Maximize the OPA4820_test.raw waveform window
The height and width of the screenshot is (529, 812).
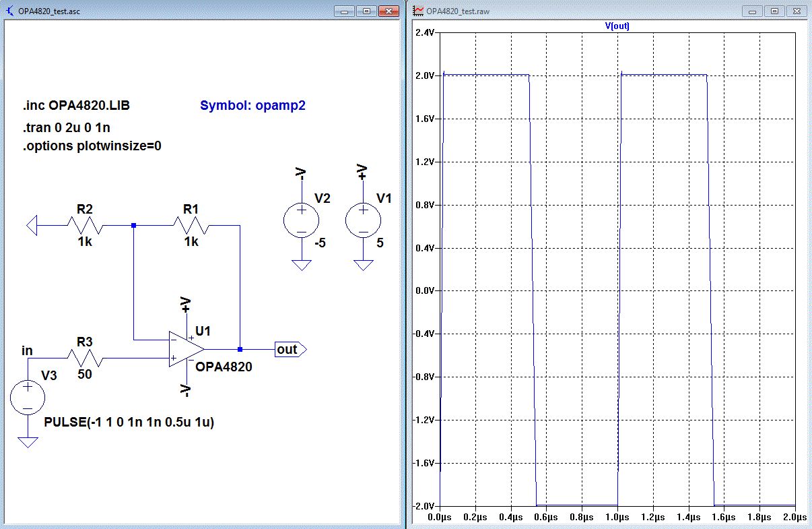click(774, 11)
